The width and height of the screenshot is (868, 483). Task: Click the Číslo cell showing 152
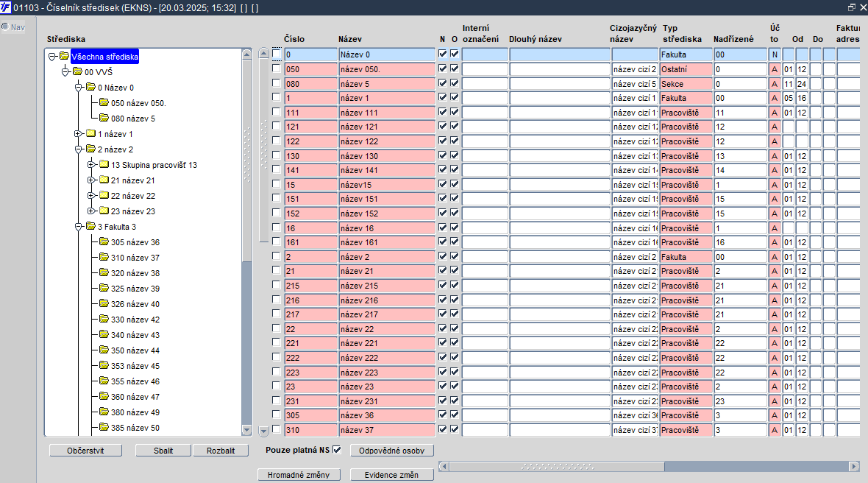coord(310,214)
